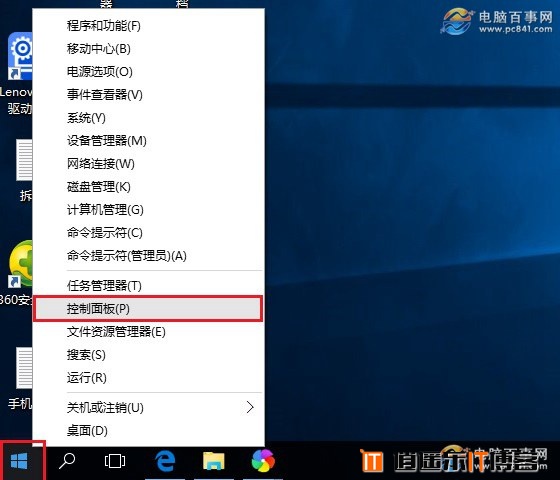Open File Explorer folder icon on taskbar

click(x=214, y=461)
